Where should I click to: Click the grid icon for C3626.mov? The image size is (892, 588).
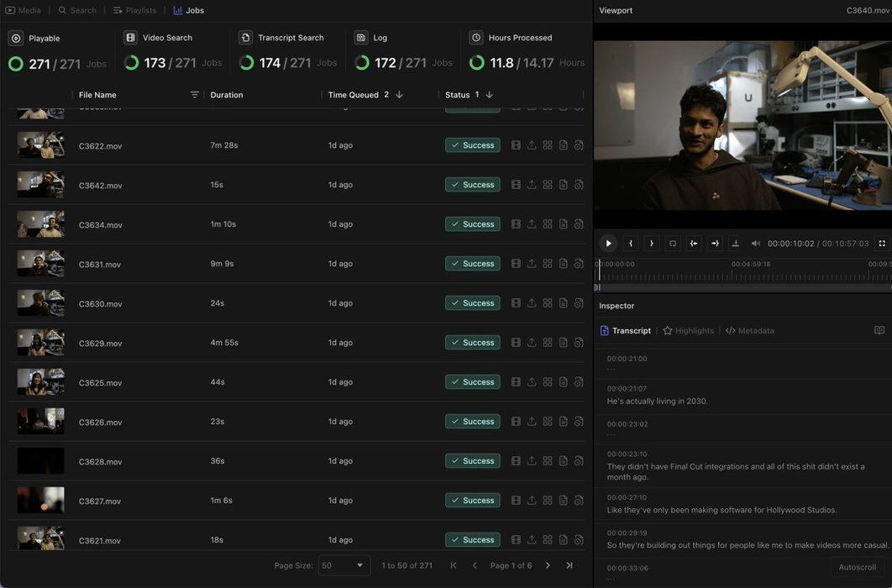pos(548,422)
